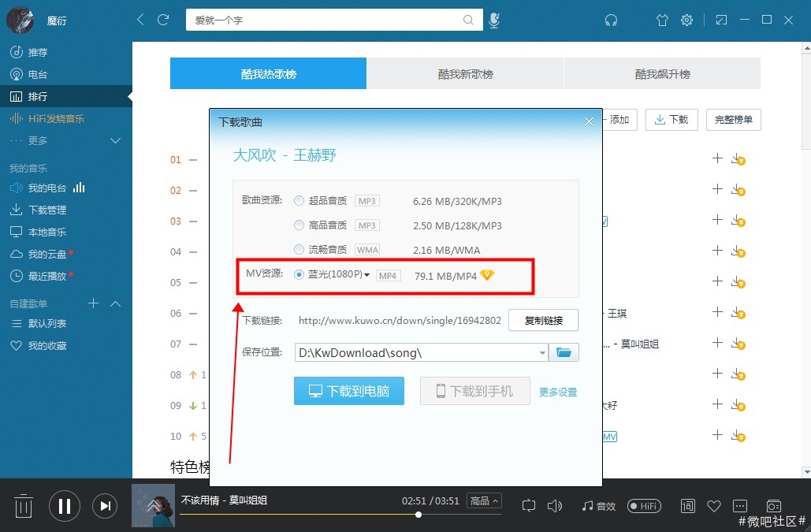Image resolution: width=811 pixels, height=532 pixels.
Task: Open the more options icon in player bar
Action: (740, 506)
